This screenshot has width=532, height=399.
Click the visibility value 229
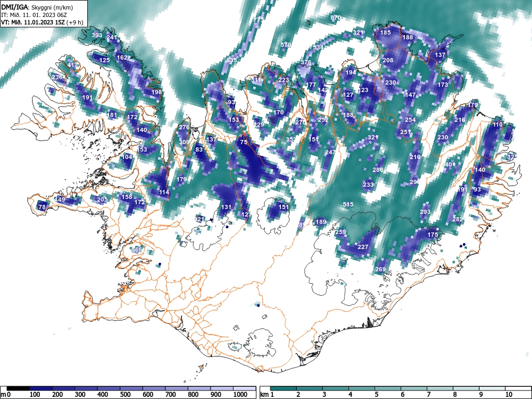[259, 124]
